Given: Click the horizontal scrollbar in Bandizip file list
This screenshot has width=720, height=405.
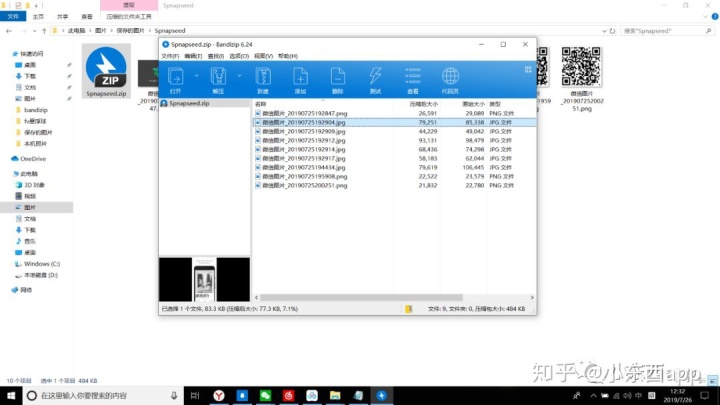Looking at the screenshot, I should [361, 298].
